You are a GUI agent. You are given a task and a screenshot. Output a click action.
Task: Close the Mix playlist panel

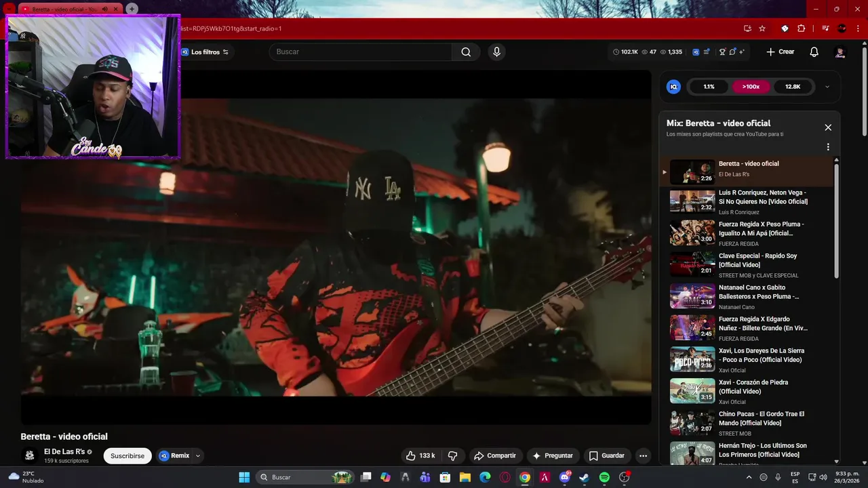coord(828,127)
